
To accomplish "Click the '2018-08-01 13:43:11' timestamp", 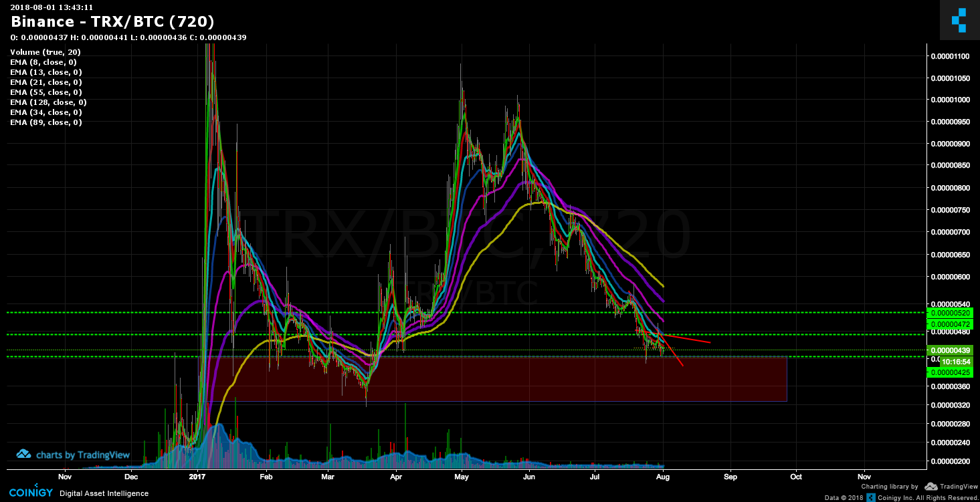I will coord(51,7).
